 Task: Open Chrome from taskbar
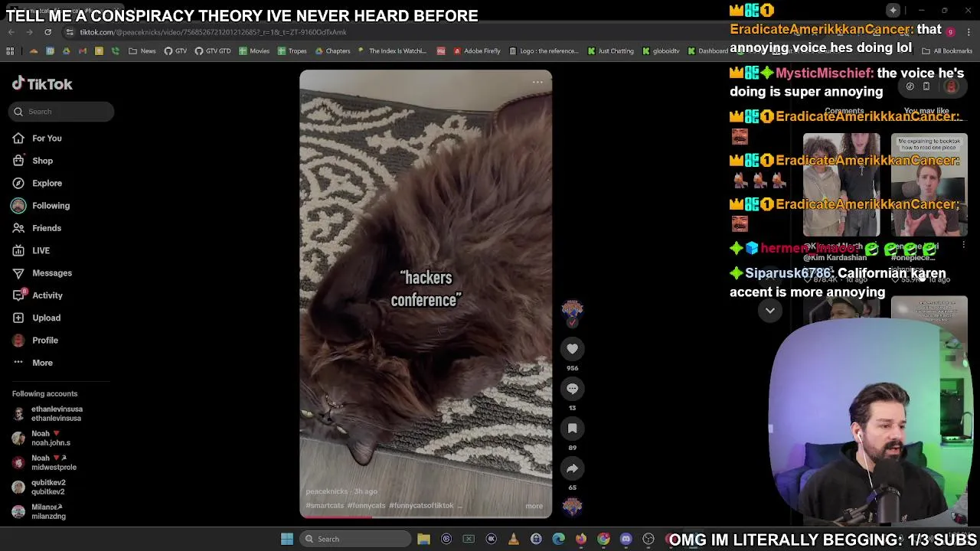pyautogui.click(x=604, y=539)
